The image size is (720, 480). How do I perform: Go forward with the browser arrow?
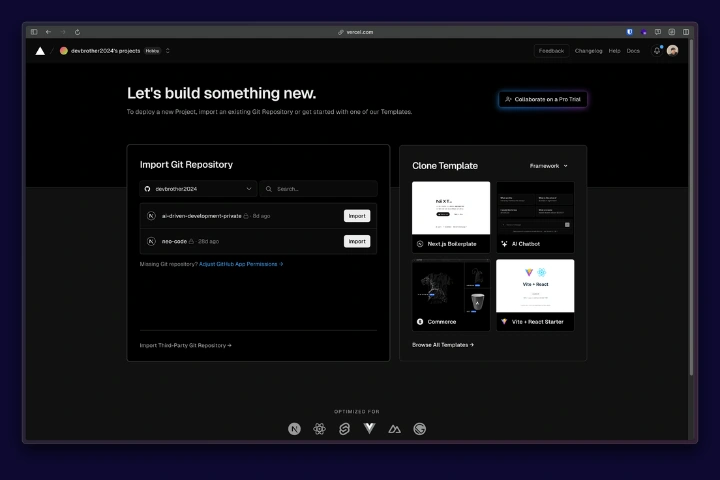click(63, 32)
